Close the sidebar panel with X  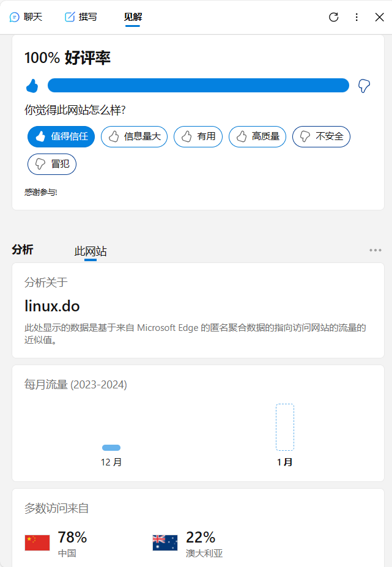point(379,17)
